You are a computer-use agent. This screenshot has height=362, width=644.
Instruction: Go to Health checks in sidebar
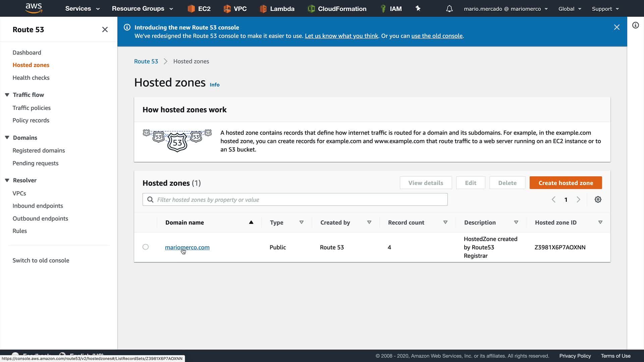[x=31, y=78]
